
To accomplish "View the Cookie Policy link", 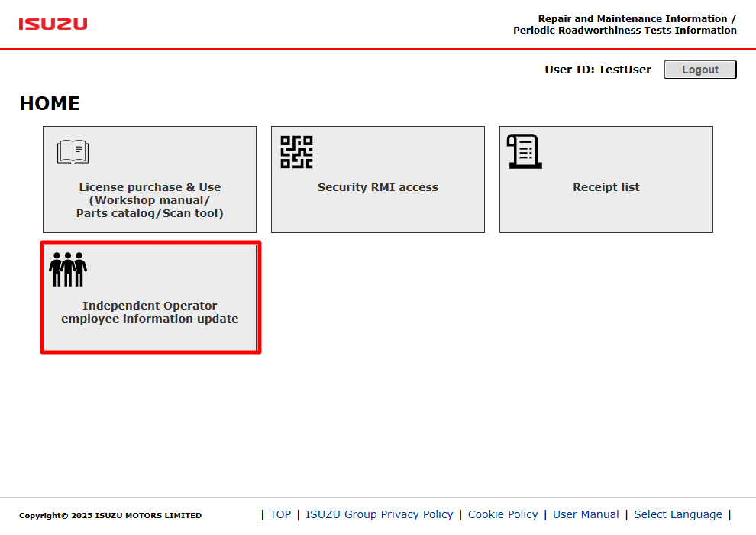I will point(503,514).
